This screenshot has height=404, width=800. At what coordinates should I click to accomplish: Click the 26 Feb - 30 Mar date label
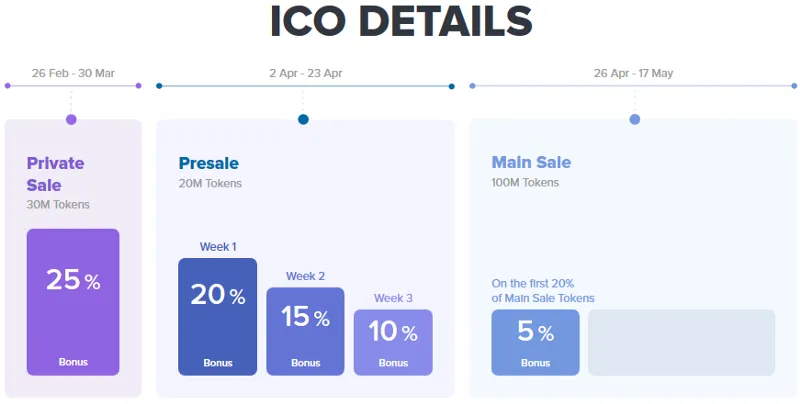73,73
